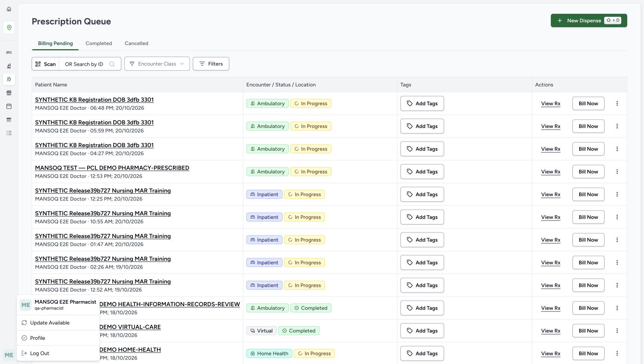Open View Rx for 02:26 AM row

(551, 263)
